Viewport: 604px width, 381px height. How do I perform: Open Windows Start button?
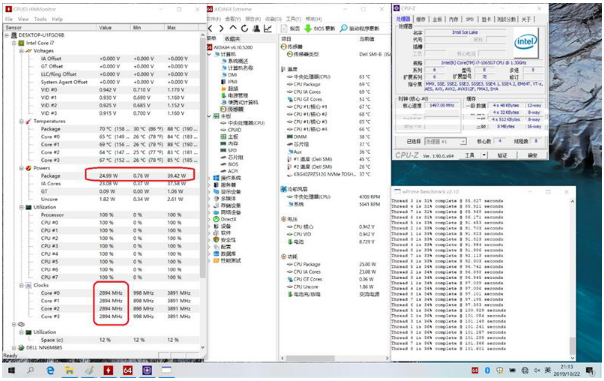[x=11, y=371]
